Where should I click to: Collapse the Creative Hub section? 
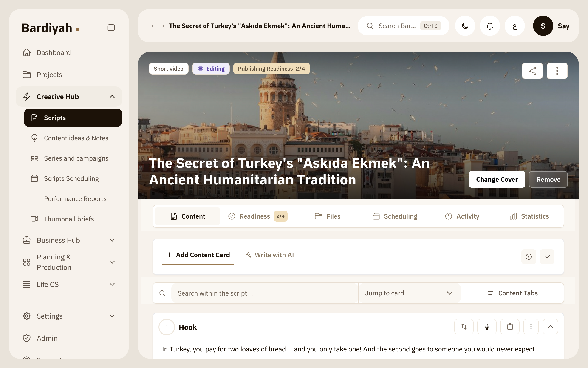click(x=69, y=97)
